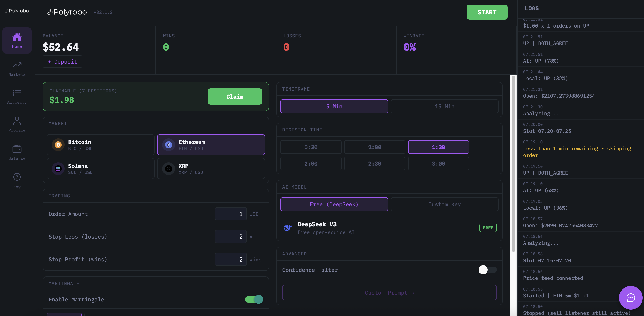Open the Markets chart icon
The height and width of the screenshot is (316, 644).
(17, 65)
